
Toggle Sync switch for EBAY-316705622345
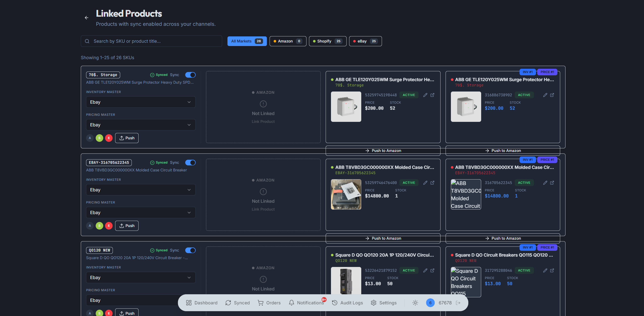point(190,163)
